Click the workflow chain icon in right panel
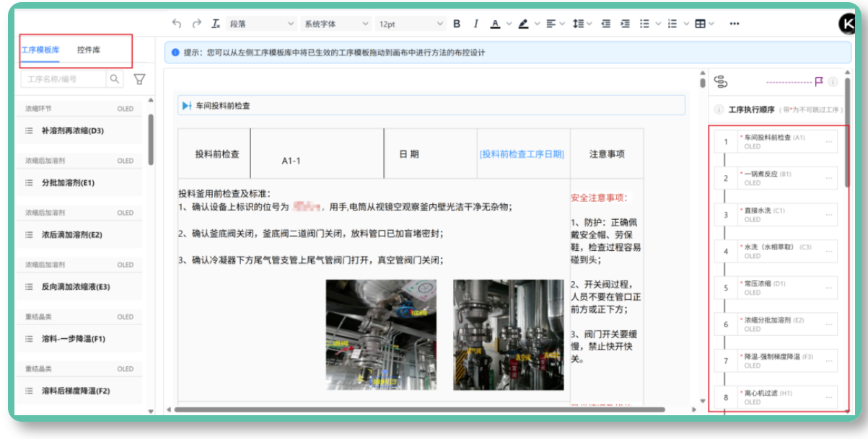This screenshot has height=439, width=868. click(x=720, y=81)
